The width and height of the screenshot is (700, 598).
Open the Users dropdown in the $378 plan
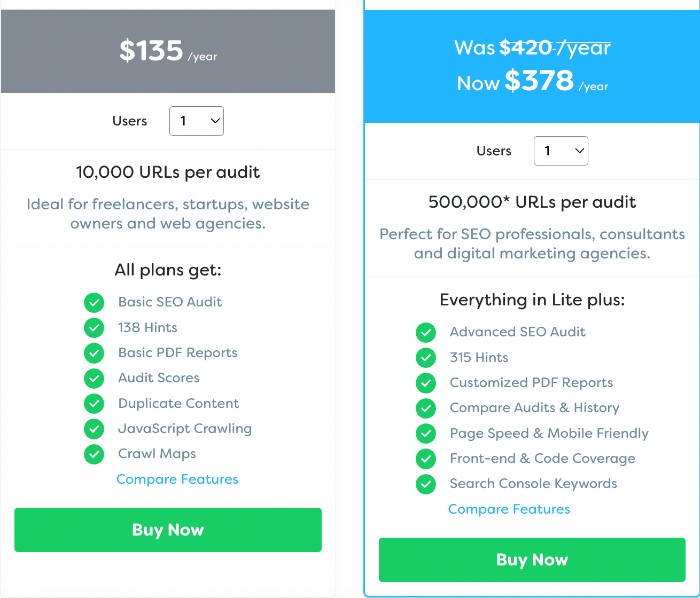point(561,151)
